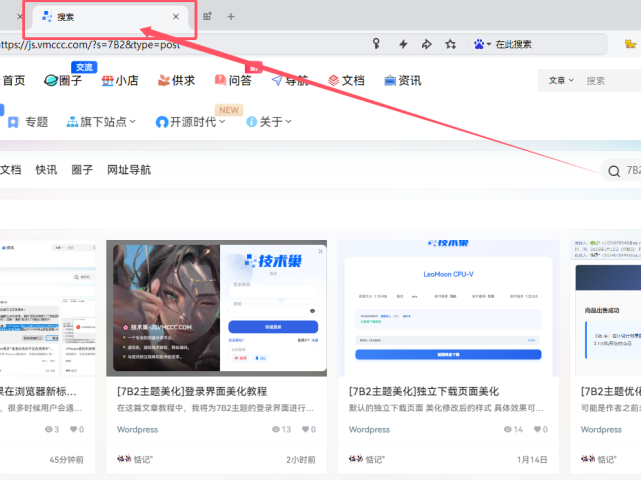Open the 资讯 menu item
Viewport: 641px width, 480px height.
(x=403, y=81)
